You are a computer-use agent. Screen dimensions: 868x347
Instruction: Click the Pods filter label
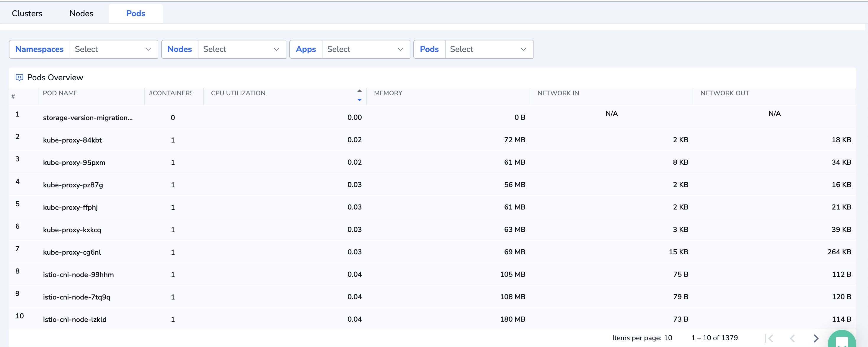(x=429, y=49)
